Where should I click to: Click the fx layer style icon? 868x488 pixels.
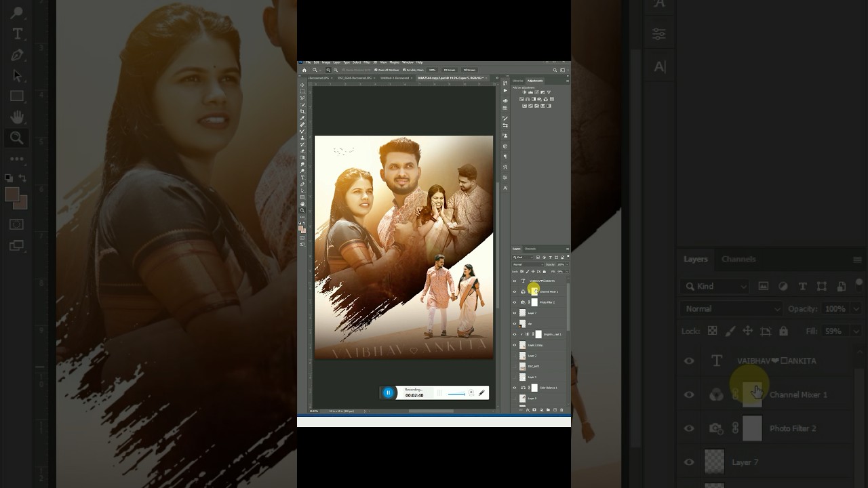pyautogui.click(x=528, y=410)
